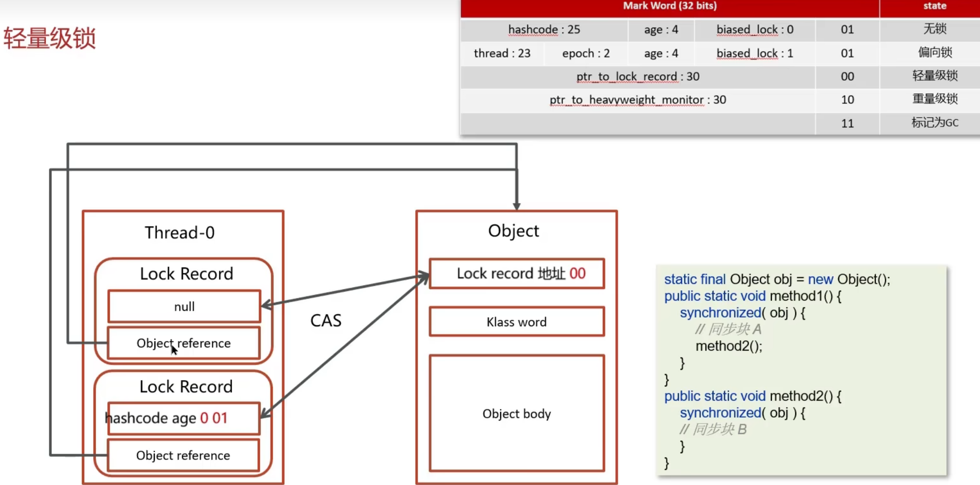Select the 'epoch : 2' cell
The width and height of the screenshot is (980, 485).
click(585, 53)
